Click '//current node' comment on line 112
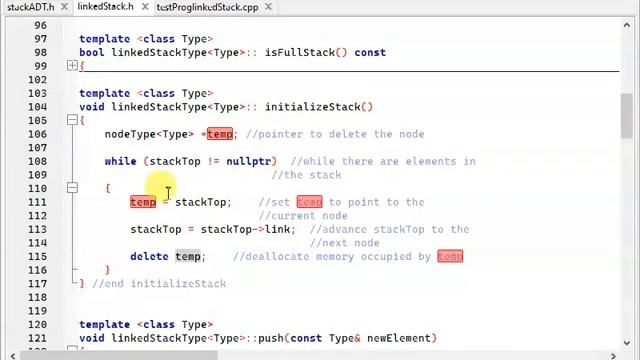 coord(303,216)
